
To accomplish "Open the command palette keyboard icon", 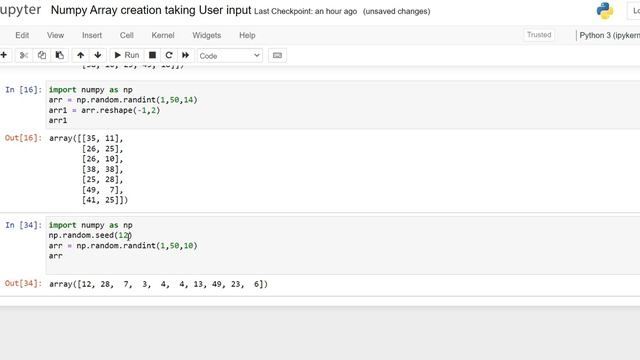I will [277, 56].
